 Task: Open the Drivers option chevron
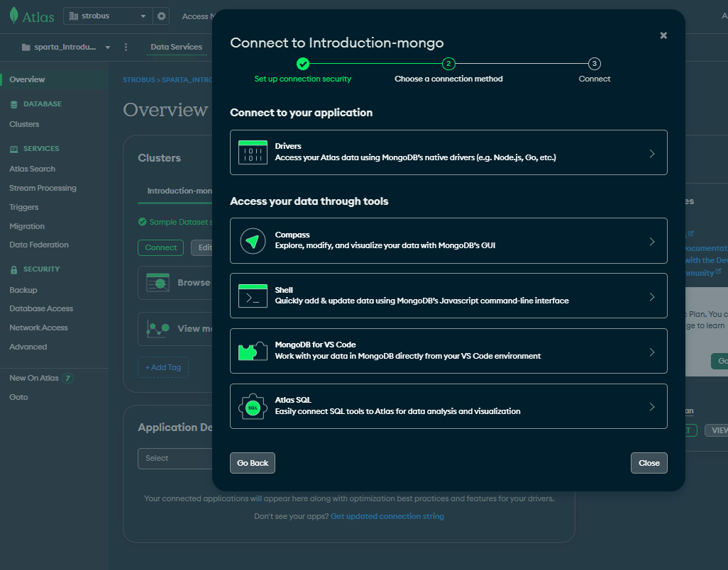coord(652,154)
